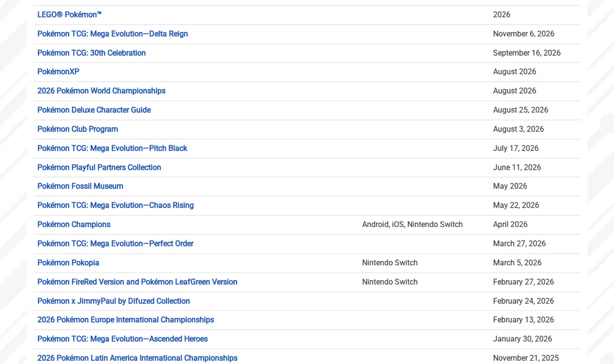Select the date 'September 16, 2026'
Screen dimensions: 614x364
pyautogui.click(x=527, y=53)
